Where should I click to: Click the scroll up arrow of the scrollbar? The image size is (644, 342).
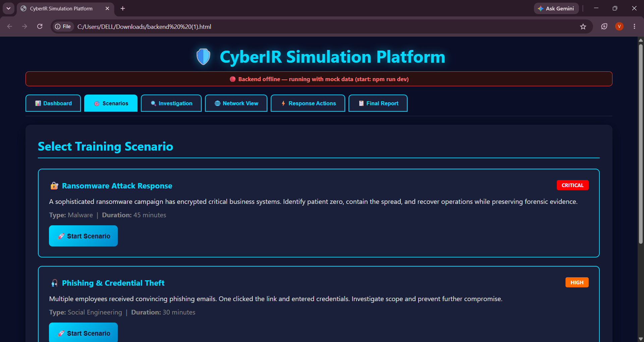click(x=641, y=40)
